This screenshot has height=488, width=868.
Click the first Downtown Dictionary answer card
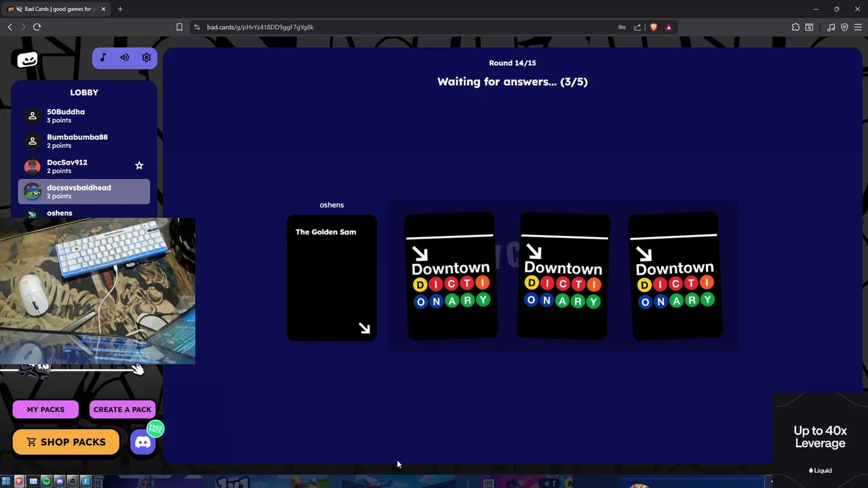point(451,276)
